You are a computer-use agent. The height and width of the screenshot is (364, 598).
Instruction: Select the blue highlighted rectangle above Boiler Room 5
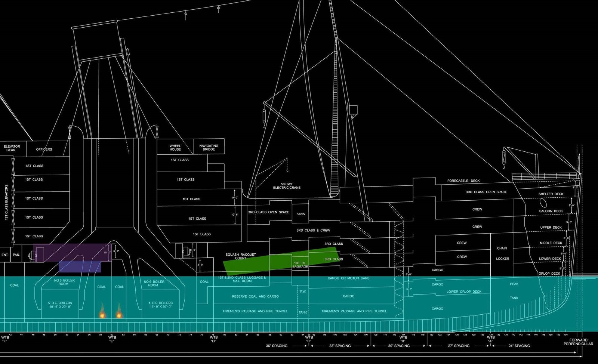pyautogui.click(x=80, y=267)
